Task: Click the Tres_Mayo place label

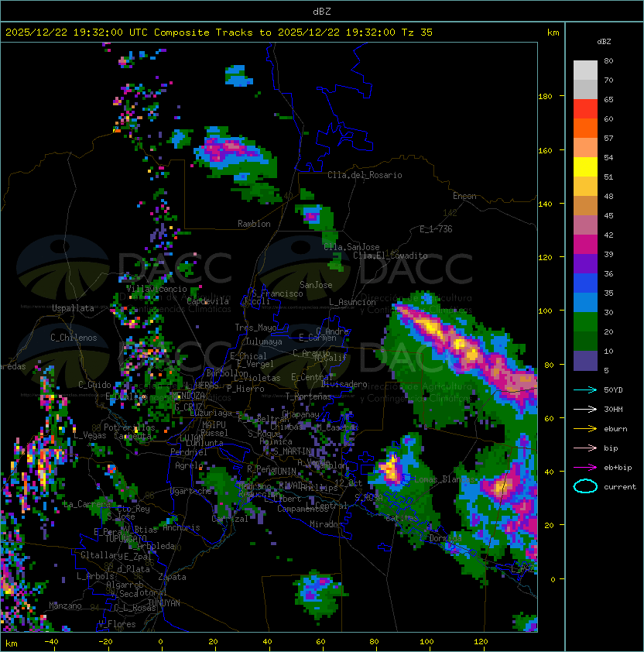Action: (x=255, y=328)
